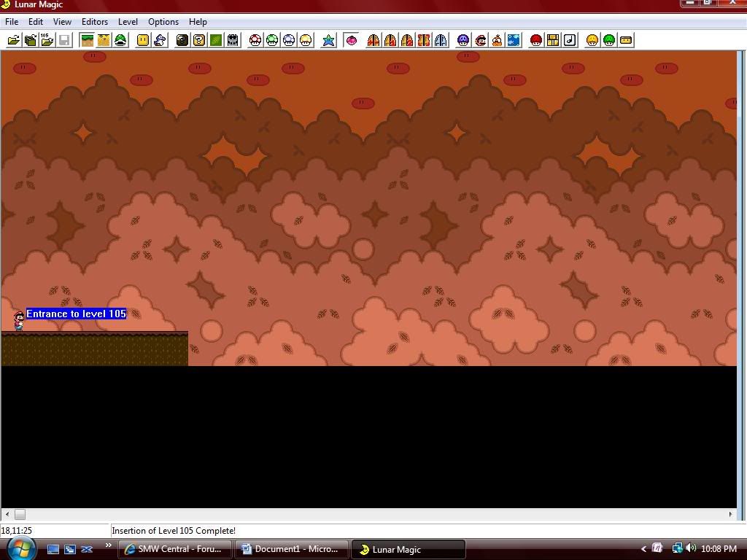Click the red mushroom icon beside the castle
Viewport: 747px width, 560px height.
[255, 41]
